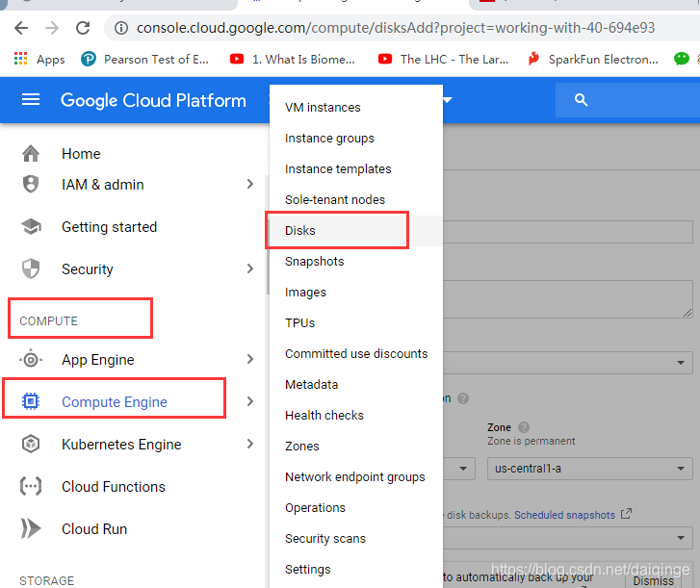Click the Cloud Run arrows icon
This screenshot has height=588, width=700.
[x=31, y=528]
